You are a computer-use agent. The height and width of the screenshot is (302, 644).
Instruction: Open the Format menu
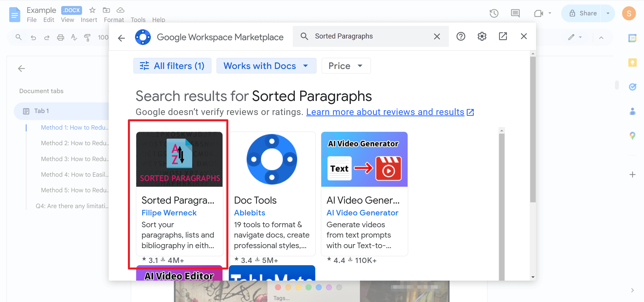pos(114,20)
